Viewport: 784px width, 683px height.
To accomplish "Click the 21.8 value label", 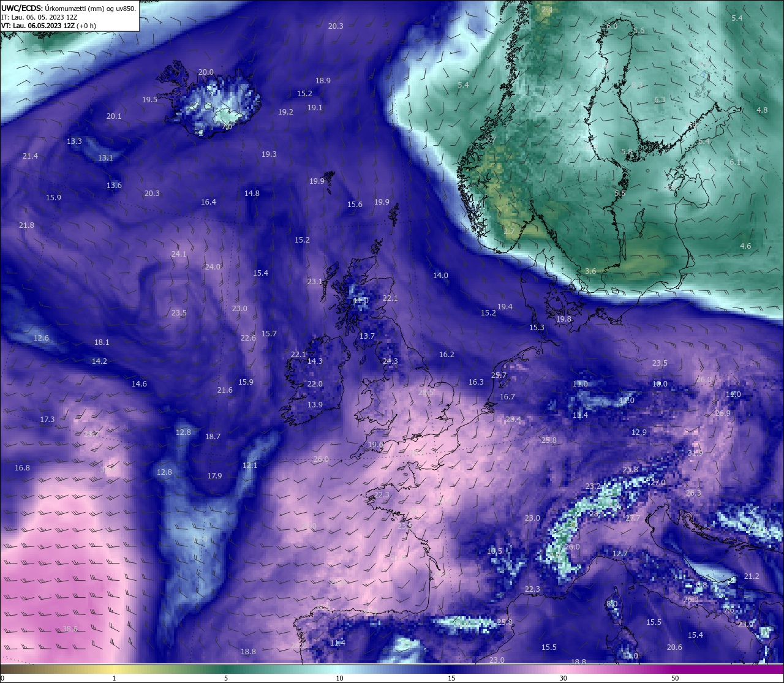I will click(x=26, y=225).
